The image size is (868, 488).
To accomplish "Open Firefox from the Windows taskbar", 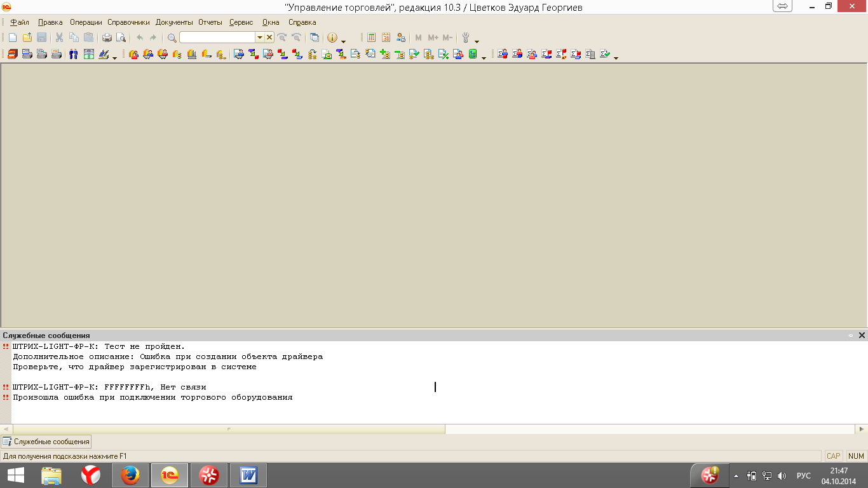I will pyautogui.click(x=130, y=475).
